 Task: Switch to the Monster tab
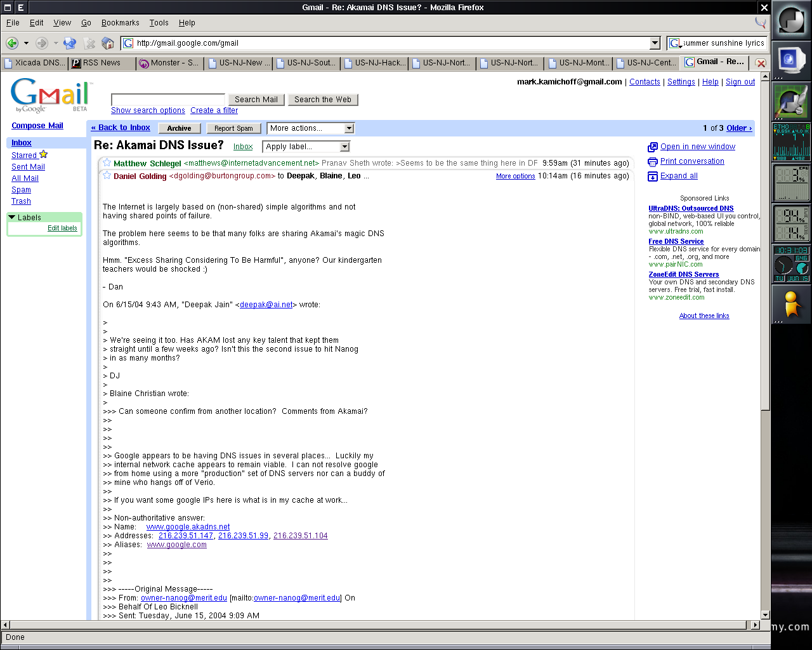pyautogui.click(x=170, y=63)
